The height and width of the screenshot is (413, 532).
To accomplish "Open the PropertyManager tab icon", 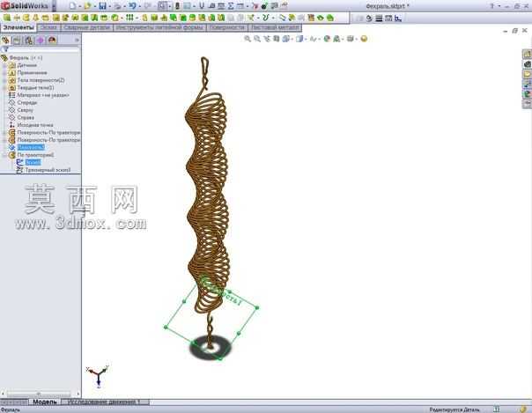I will pos(17,41).
